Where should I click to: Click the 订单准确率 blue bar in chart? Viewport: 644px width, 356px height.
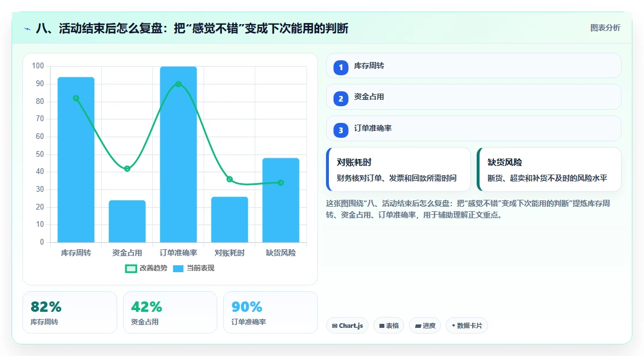178,154
